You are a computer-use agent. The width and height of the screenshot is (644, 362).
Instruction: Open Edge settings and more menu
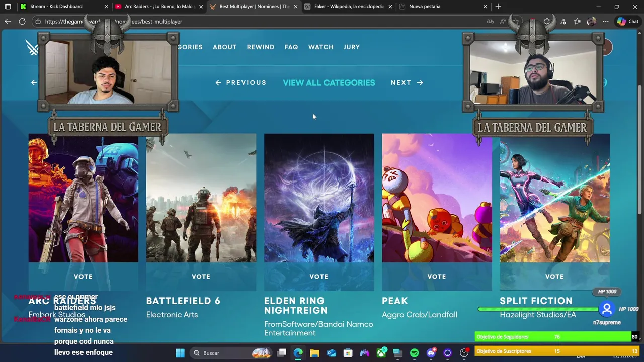606,21
